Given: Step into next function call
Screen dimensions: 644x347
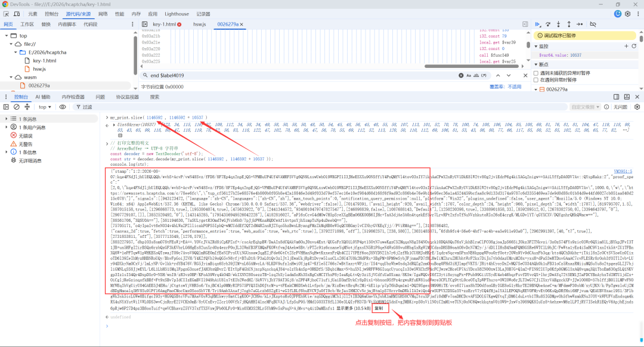Looking at the screenshot, I should 558,24.
